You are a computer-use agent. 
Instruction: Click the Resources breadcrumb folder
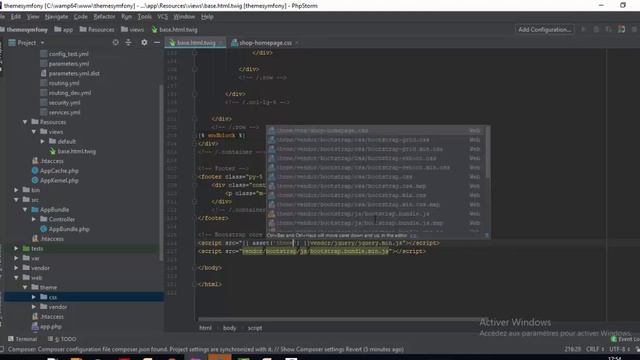[x=97, y=29]
